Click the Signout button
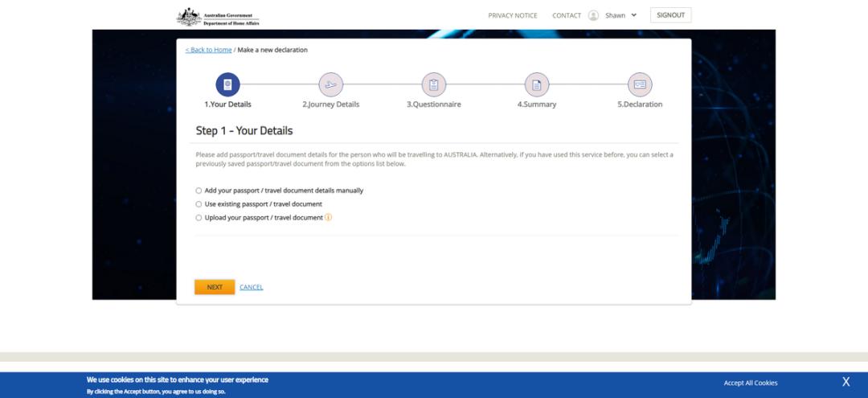Screen dimensions: 868x398 click(x=670, y=15)
